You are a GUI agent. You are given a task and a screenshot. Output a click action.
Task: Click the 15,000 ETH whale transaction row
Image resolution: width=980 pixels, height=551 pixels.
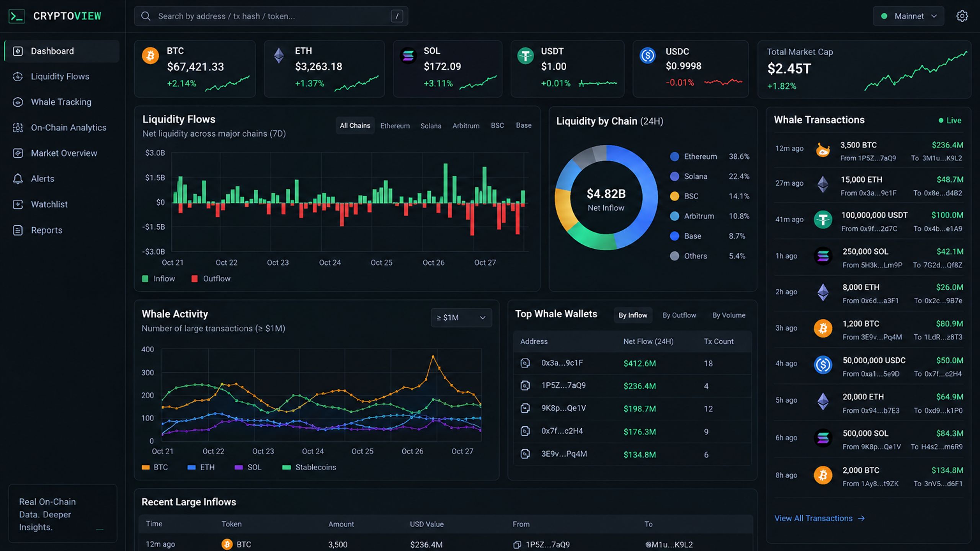point(869,185)
